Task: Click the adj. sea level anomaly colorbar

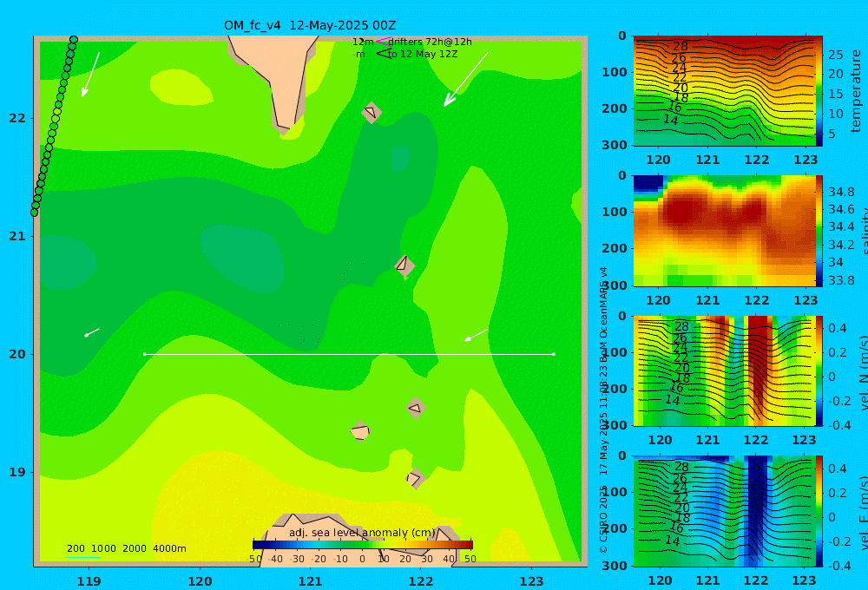Action: tap(363, 545)
